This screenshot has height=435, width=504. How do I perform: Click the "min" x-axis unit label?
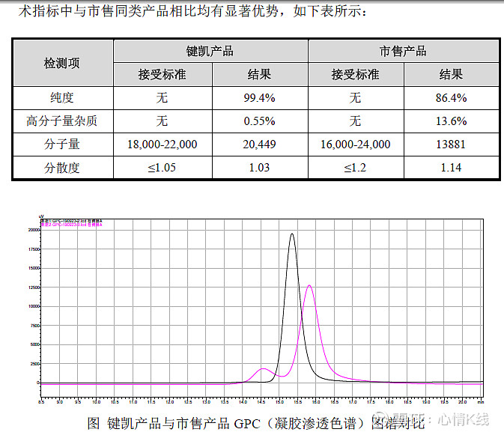tap(481, 401)
